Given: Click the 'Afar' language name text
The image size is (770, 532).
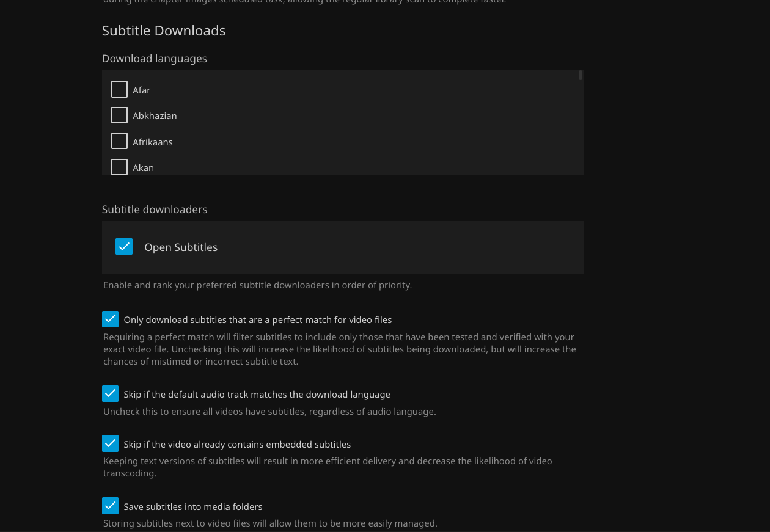Looking at the screenshot, I should pos(141,90).
